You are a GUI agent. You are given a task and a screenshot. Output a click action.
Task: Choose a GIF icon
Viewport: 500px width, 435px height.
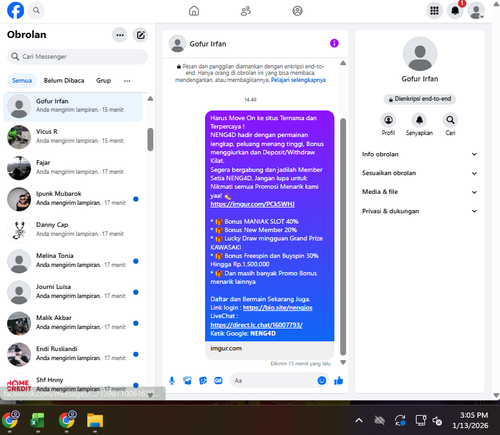pos(218,381)
